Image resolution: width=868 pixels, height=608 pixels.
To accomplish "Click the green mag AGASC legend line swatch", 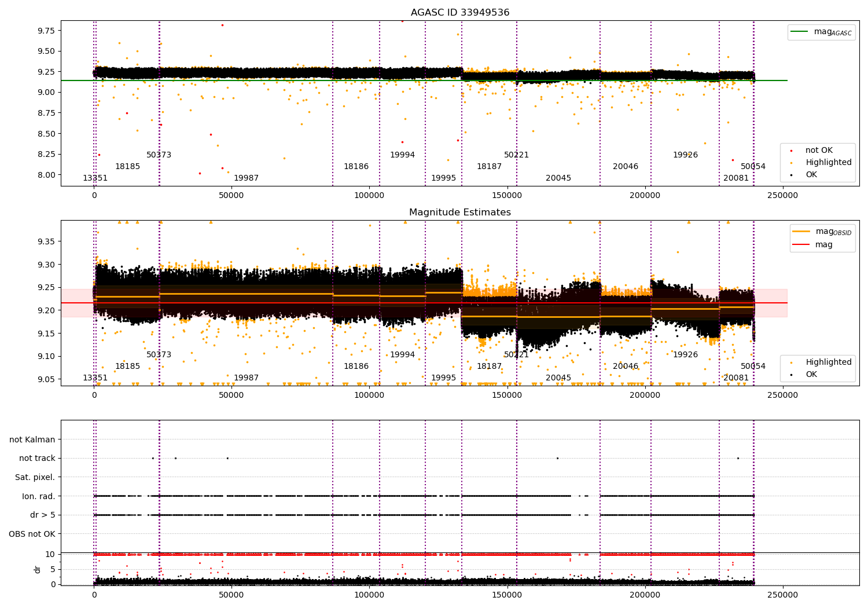I will 799,32.
